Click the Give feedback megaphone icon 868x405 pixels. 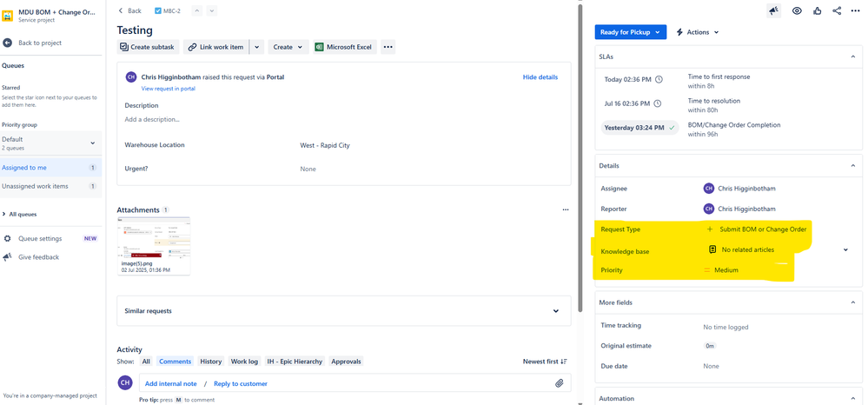point(7,257)
